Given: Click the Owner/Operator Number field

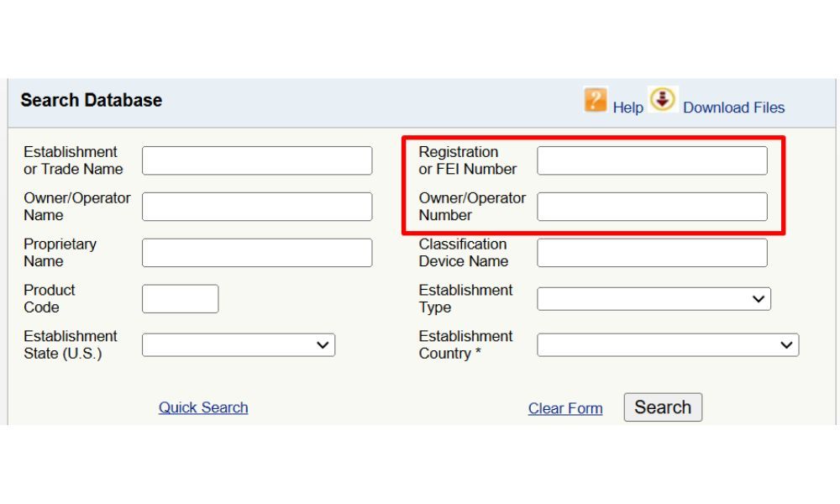Looking at the screenshot, I should pyautogui.click(x=652, y=207).
